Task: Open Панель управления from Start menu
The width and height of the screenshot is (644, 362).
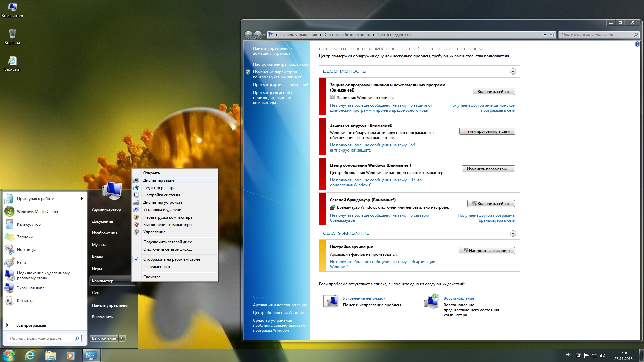Action: point(110,305)
